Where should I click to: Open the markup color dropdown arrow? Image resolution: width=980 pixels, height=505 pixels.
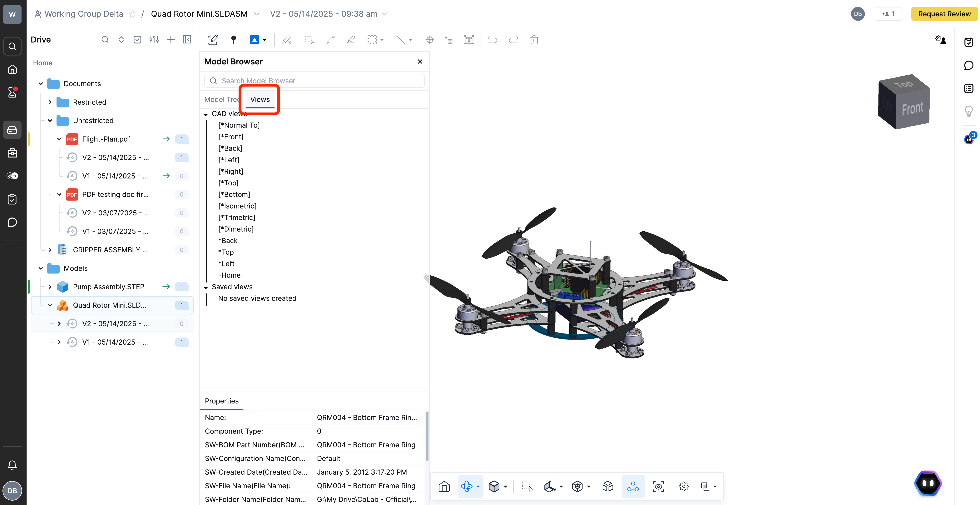point(264,40)
